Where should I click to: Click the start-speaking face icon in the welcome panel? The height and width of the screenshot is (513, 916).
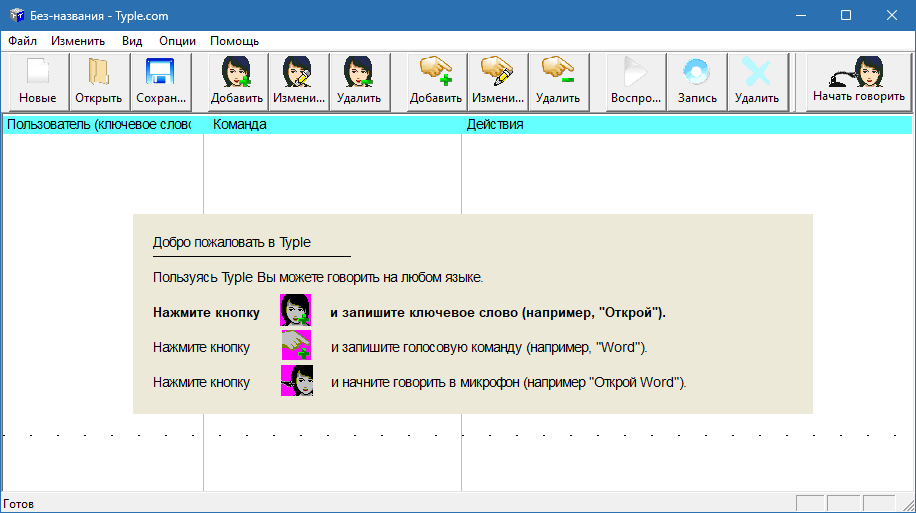297,380
